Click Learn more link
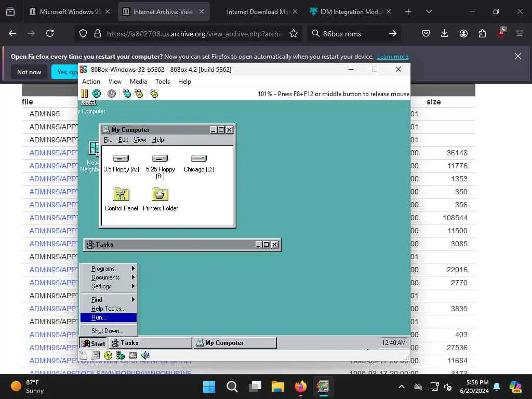Image resolution: width=532 pixels, height=399 pixels. pyautogui.click(x=393, y=57)
